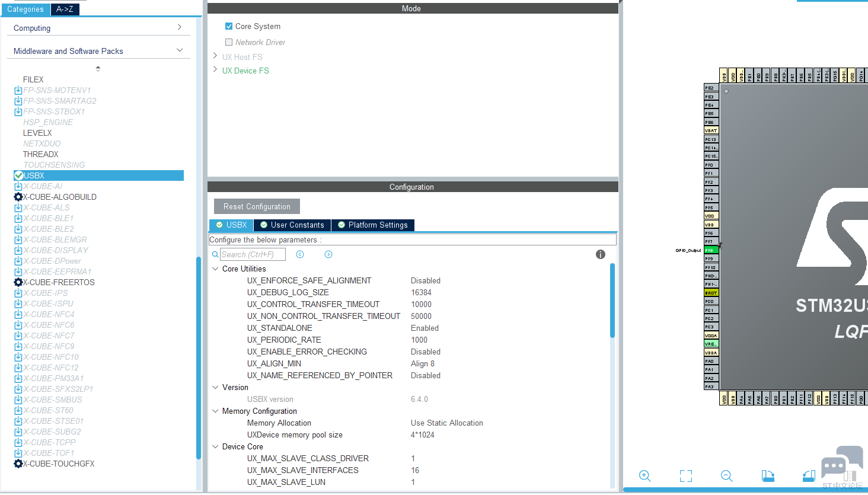Click the gear icon beside X-CUBE-FREERTOS
This screenshot has height=495, width=868.
18,282
